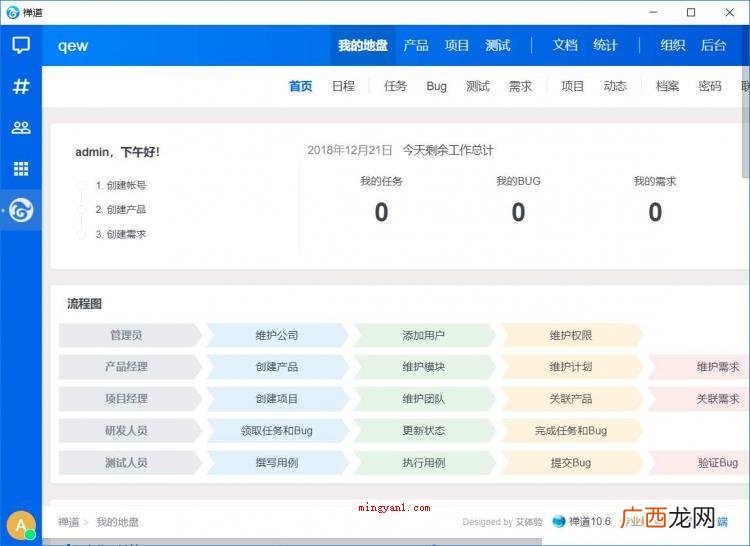750x546 pixels.
Task: Open the chat messages sidebar icon
Action: coord(21,45)
